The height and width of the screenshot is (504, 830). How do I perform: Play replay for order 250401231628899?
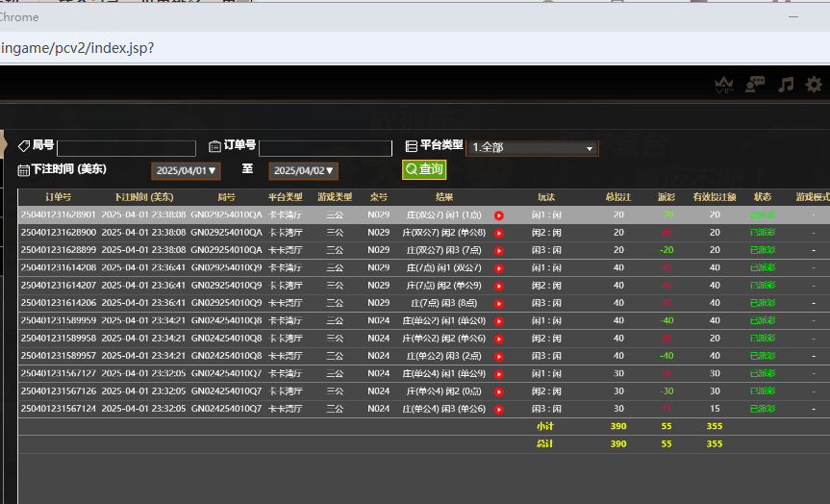point(499,250)
